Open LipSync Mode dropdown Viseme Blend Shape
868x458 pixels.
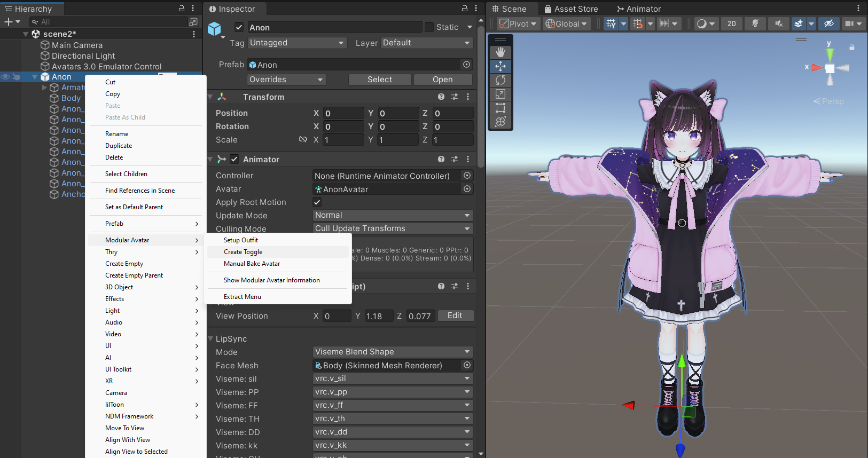pos(393,352)
